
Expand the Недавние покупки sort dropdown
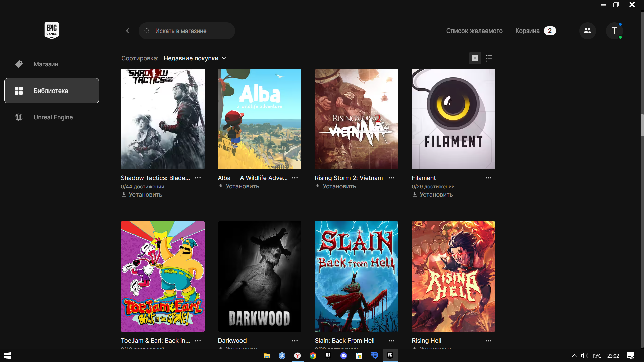pyautogui.click(x=195, y=58)
